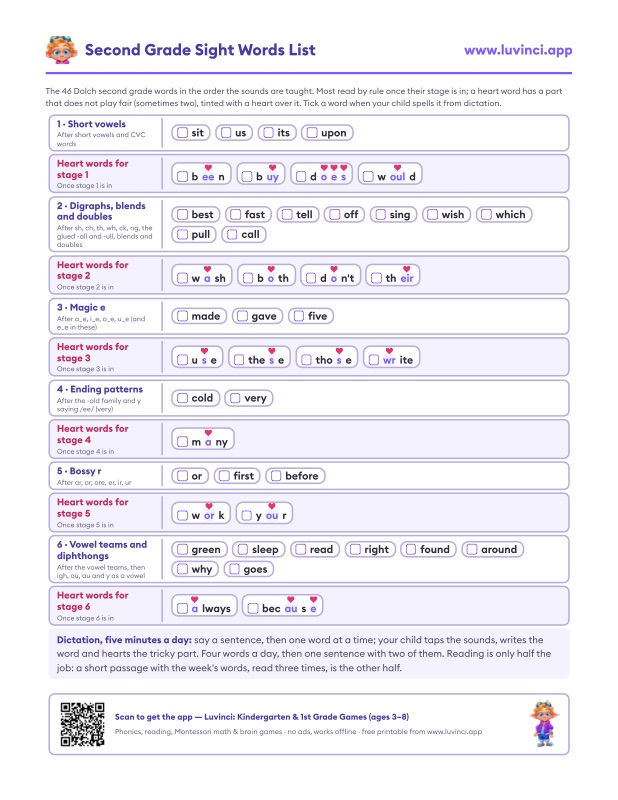Select the '4 · Ending patterns' heading
Screen dimensions: 618x800
click(x=100, y=389)
